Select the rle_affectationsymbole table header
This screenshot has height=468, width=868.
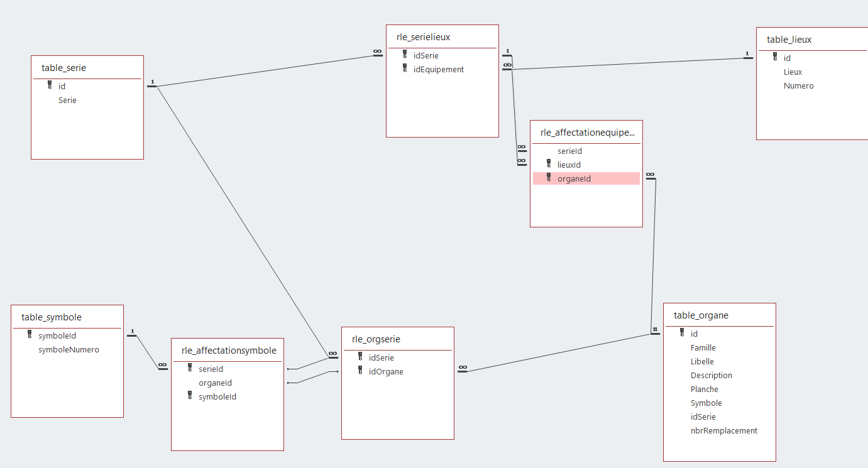click(228, 351)
